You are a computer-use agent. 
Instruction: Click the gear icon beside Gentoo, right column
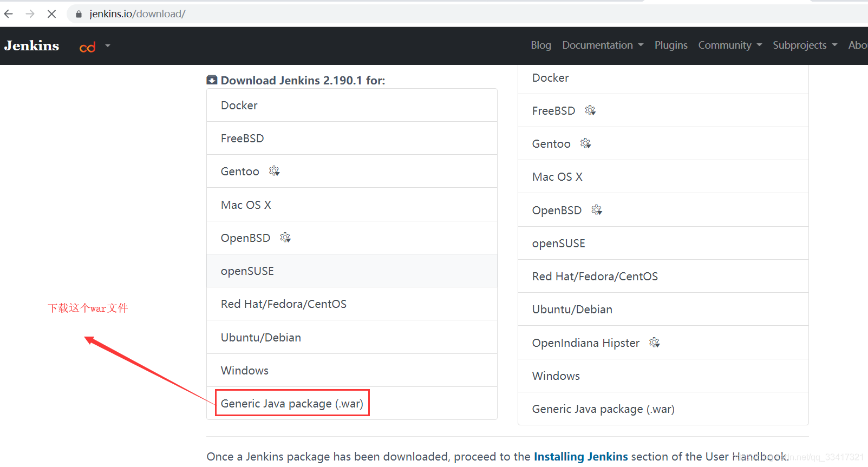tap(585, 143)
